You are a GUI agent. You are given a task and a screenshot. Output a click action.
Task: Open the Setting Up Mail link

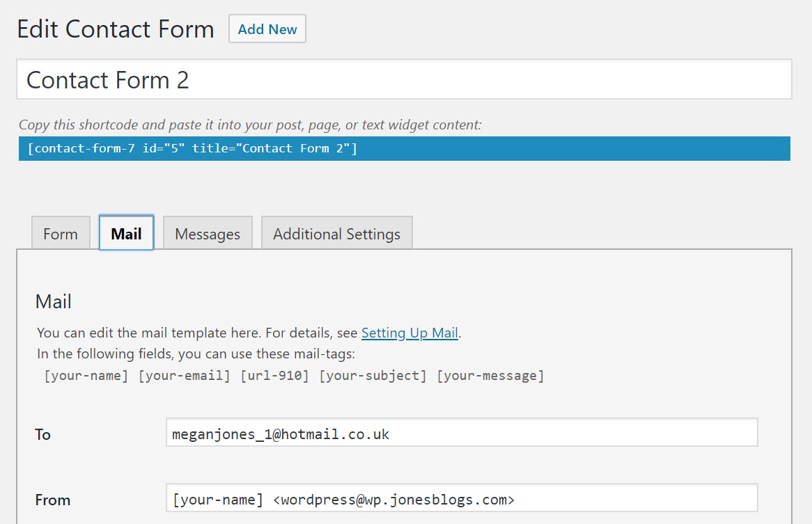click(x=409, y=333)
